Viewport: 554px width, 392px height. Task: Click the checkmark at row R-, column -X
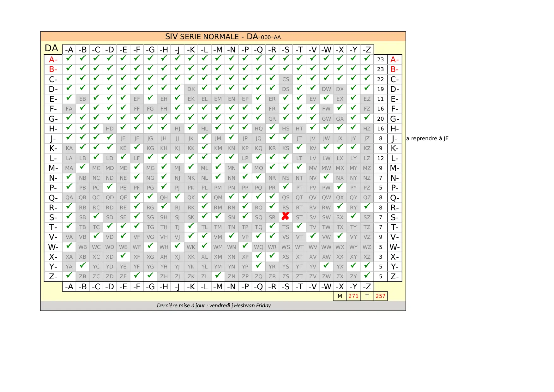[340, 207]
